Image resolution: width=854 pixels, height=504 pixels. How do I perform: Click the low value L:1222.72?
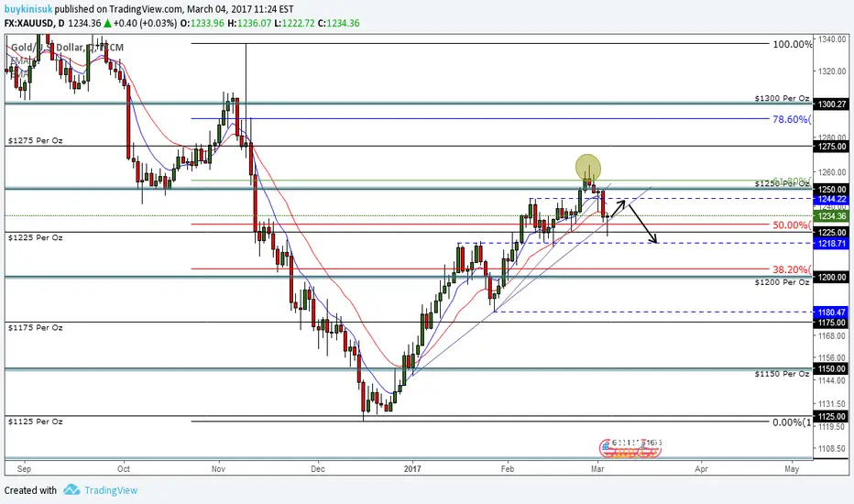pyautogui.click(x=294, y=24)
